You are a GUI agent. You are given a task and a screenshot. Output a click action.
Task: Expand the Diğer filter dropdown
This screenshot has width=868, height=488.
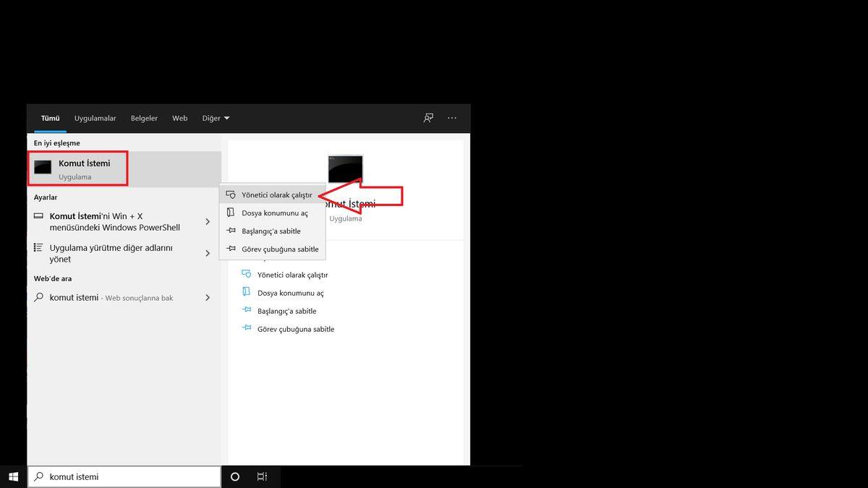coord(216,118)
